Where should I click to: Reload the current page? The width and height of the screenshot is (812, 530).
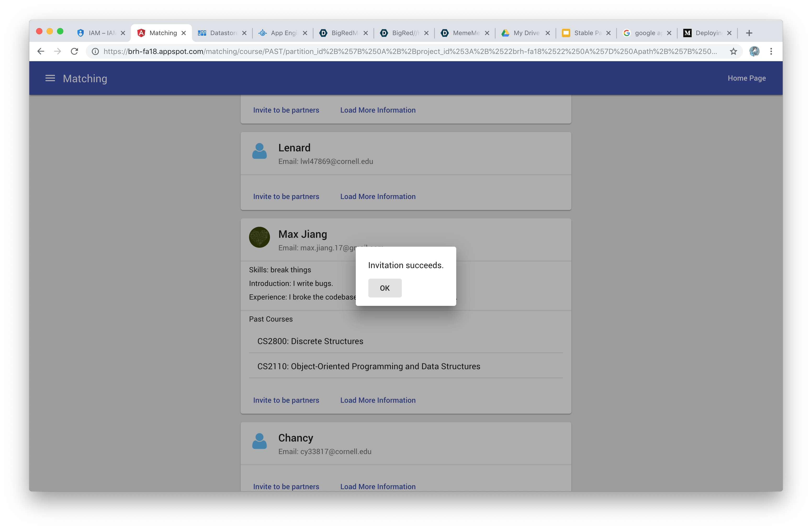[74, 51]
